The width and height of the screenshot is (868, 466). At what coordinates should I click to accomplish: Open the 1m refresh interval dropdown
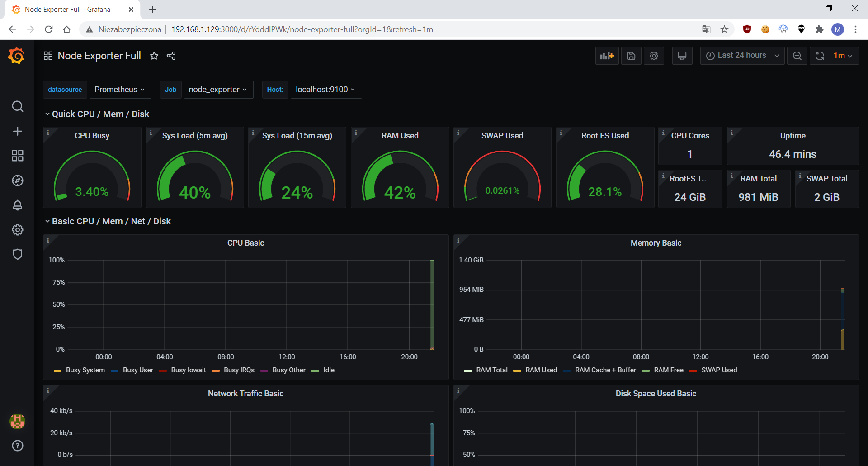(x=844, y=56)
